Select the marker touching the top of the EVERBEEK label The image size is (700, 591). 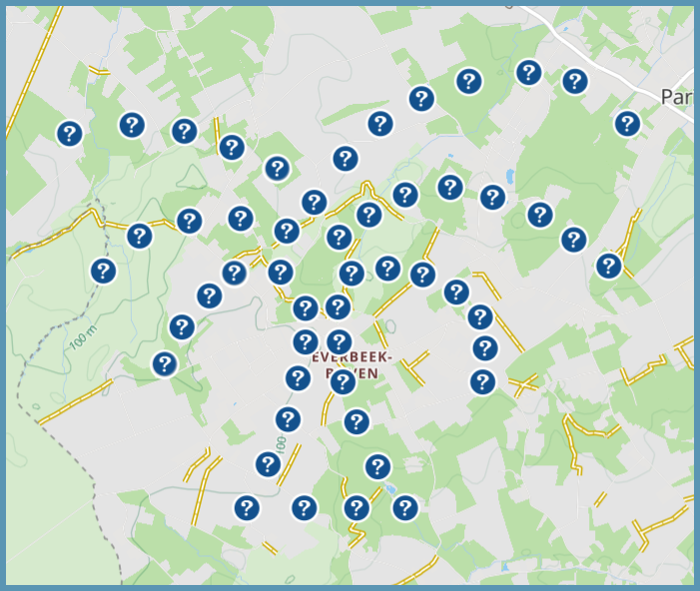[339, 342]
